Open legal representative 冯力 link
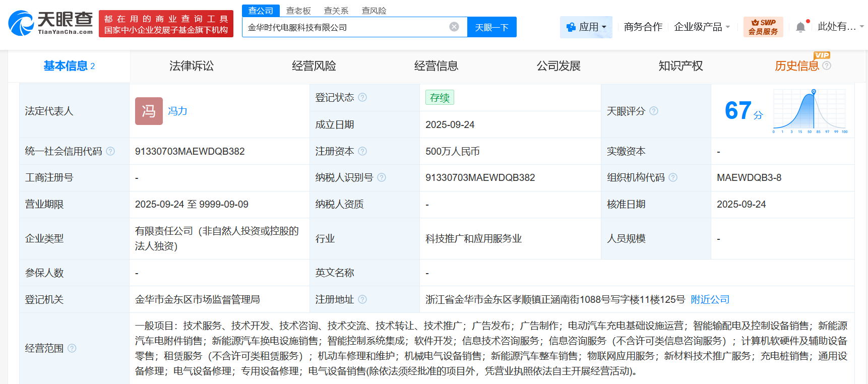 tap(177, 111)
